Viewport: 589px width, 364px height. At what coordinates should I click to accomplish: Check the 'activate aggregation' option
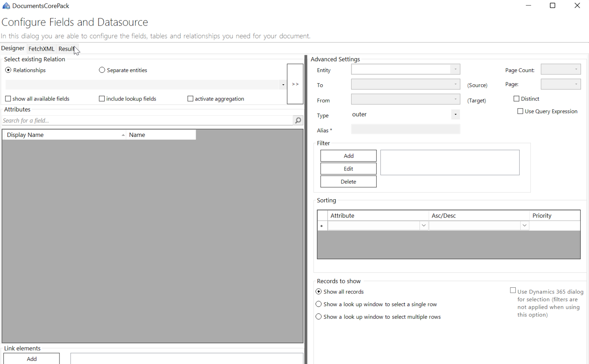click(x=190, y=98)
